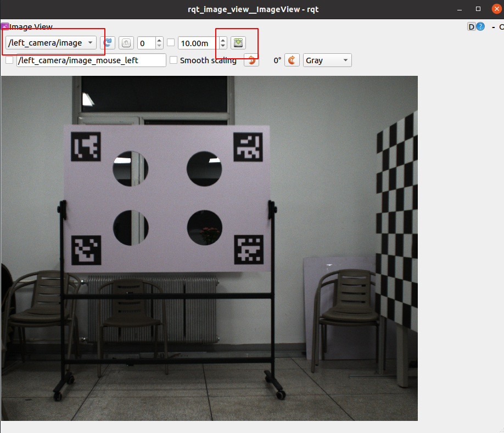Enable mouse click publishing checkbox
This screenshot has height=433, width=504.
tap(9, 60)
